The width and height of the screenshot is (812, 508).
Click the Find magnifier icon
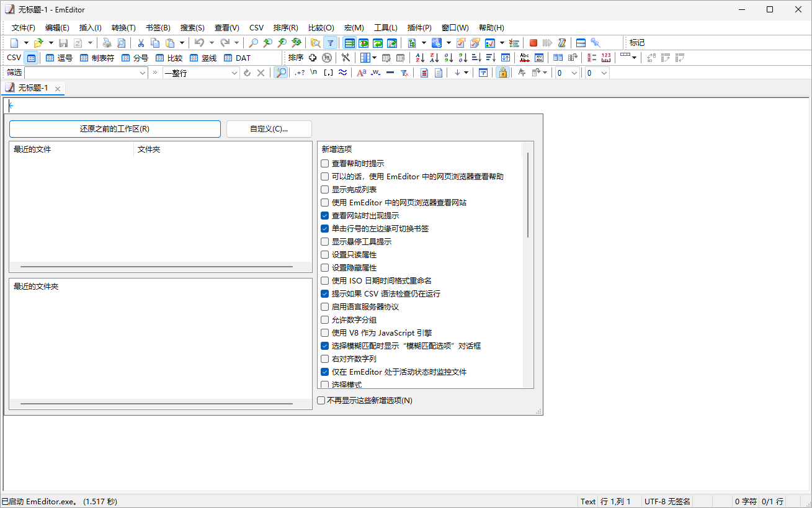tap(253, 43)
